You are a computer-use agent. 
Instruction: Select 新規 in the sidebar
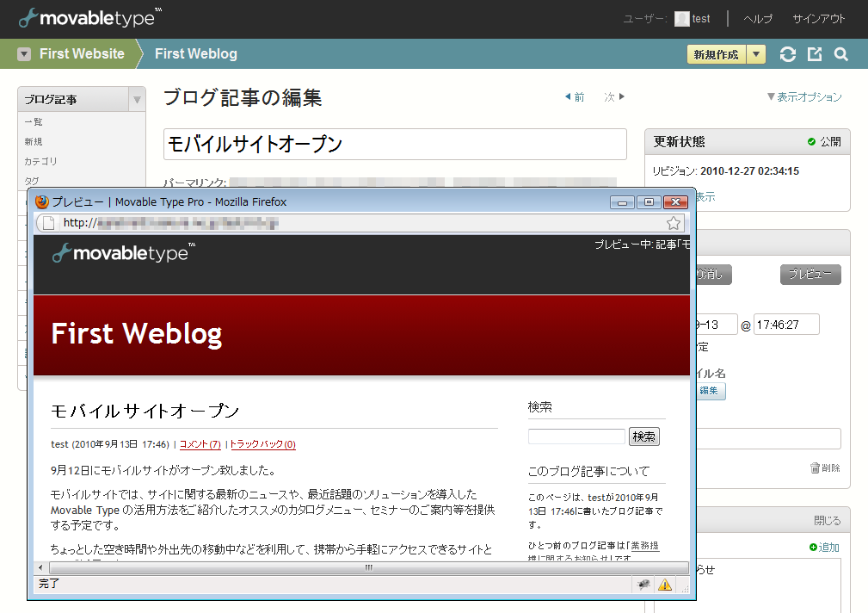(34, 142)
